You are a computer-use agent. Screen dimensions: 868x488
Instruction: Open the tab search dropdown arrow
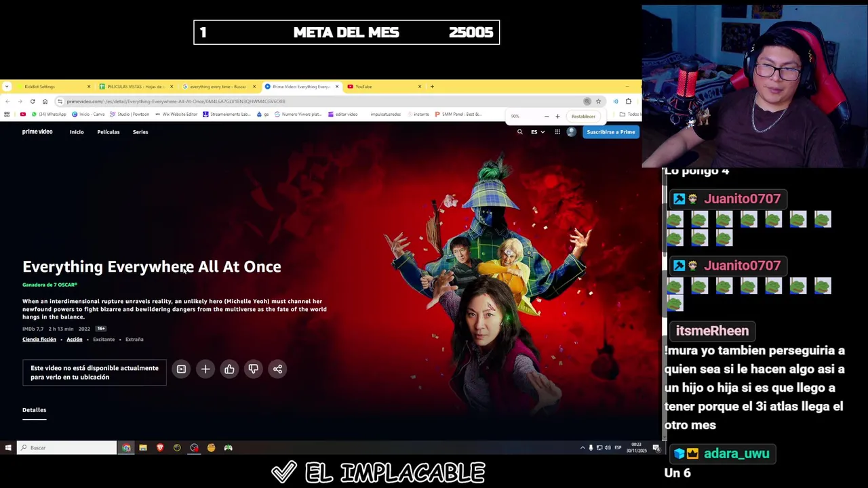(7, 87)
